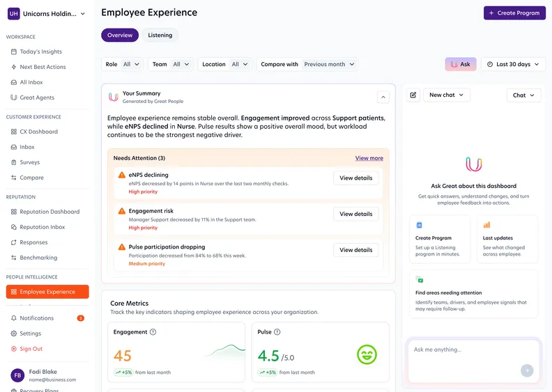Click the All Inbox tray icon
Viewport: 552px width, 392px height.
[14, 82]
